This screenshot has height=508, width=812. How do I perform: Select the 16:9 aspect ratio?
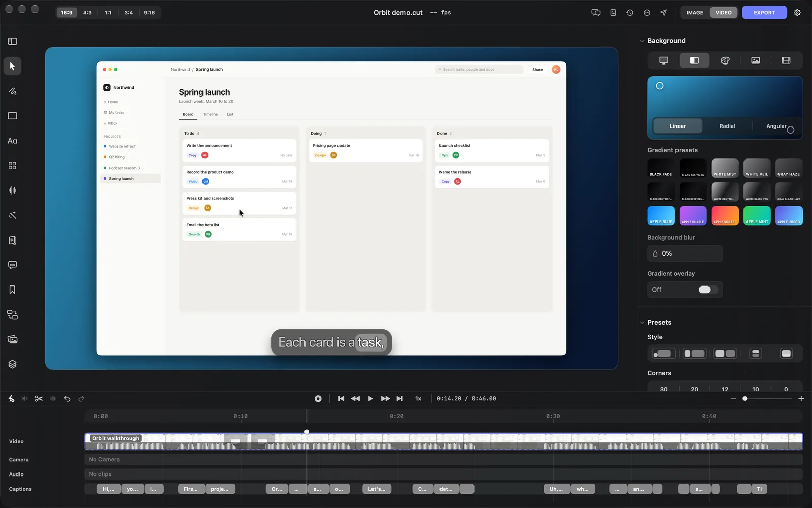coord(67,13)
